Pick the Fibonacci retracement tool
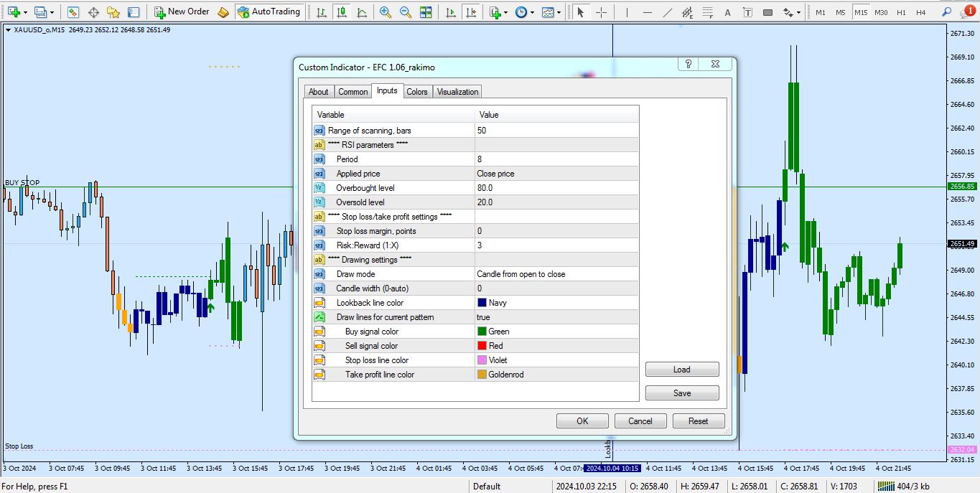Image resolution: width=980 pixels, height=493 pixels. pyautogui.click(x=707, y=12)
